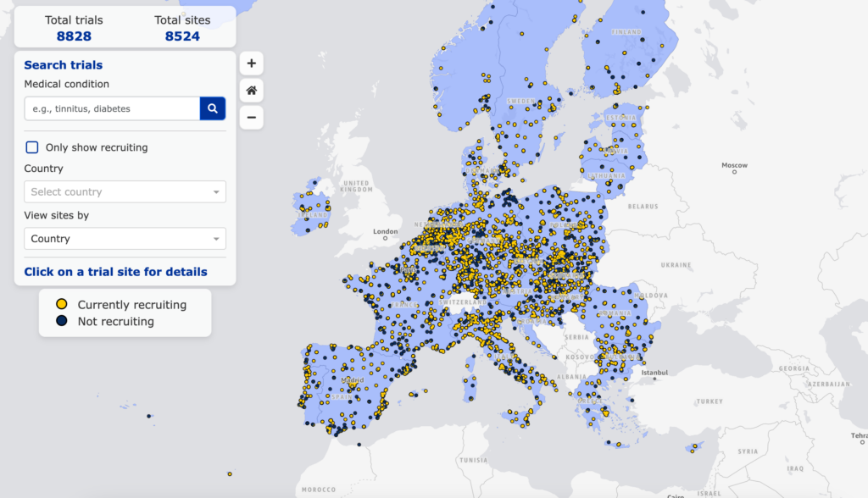
Task: Focus the Medical condition search field
Action: point(112,108)
